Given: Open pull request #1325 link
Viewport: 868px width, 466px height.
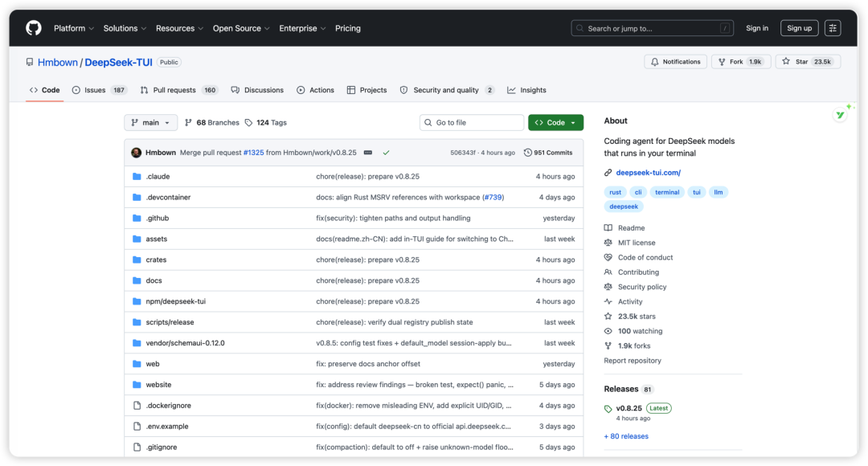Looking at the screenshot, I should (253, 153).
